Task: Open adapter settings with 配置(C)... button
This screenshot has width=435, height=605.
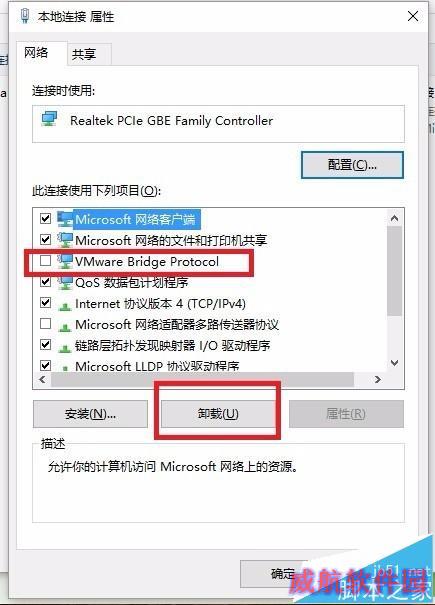Action: click(352, 165)
